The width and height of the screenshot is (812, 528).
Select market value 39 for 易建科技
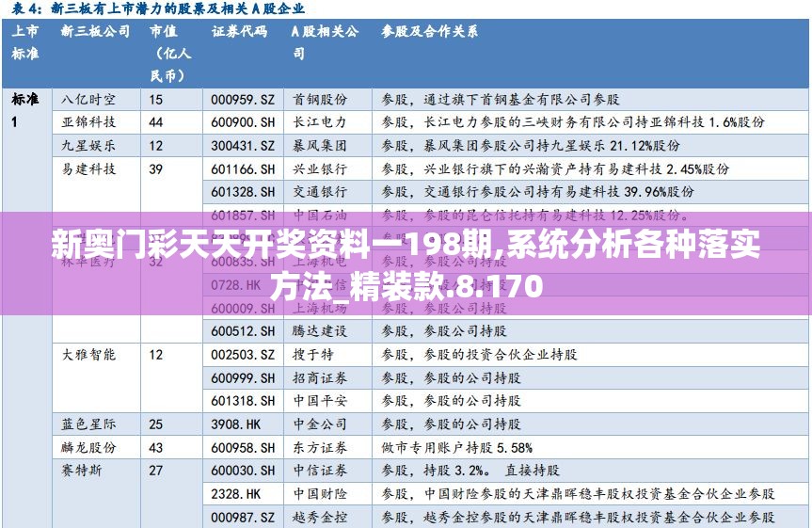pyautogui.click(x=156, y=168)
